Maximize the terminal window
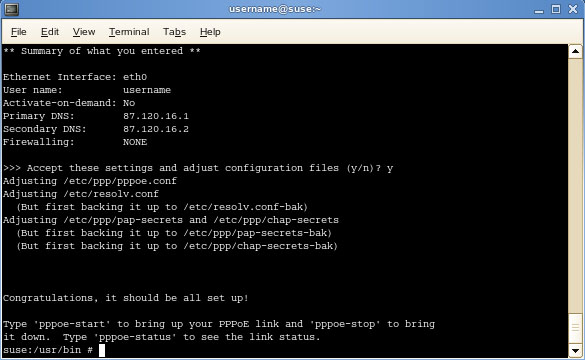Viewport: 585px width, 360px height. click(x=556, y=9)
